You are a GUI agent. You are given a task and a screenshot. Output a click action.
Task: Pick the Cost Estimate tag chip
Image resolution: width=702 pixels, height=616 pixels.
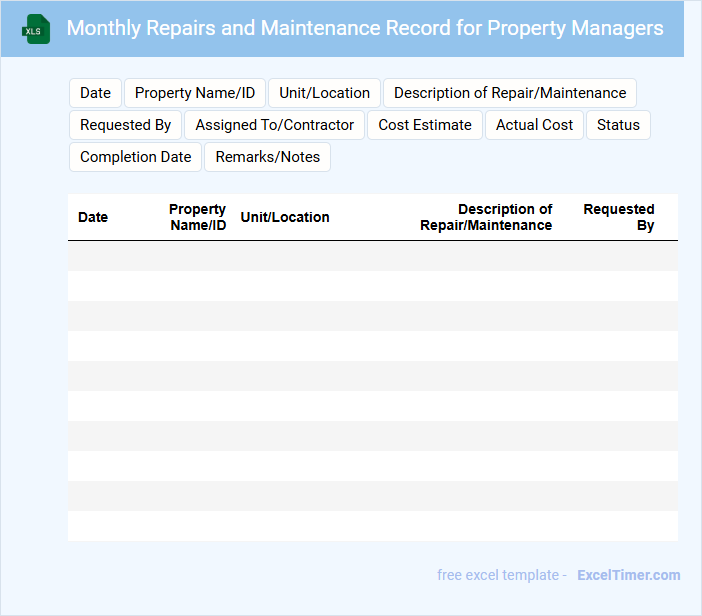(x=425, y=125)
